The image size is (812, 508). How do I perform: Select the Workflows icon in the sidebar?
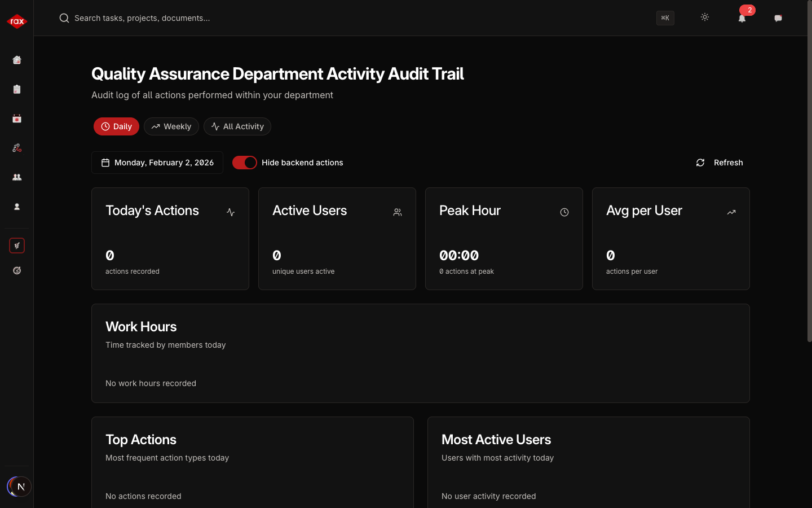coord(16,148)
